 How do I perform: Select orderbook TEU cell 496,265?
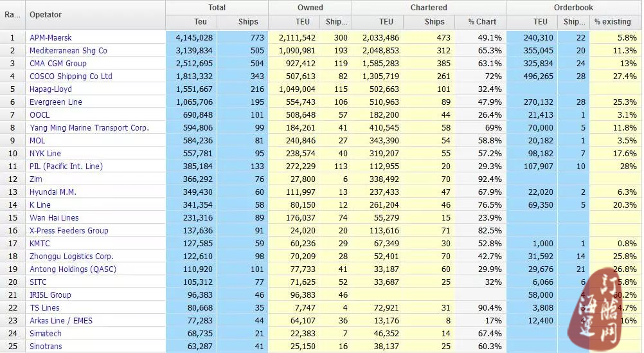click(x=532, y=77)
